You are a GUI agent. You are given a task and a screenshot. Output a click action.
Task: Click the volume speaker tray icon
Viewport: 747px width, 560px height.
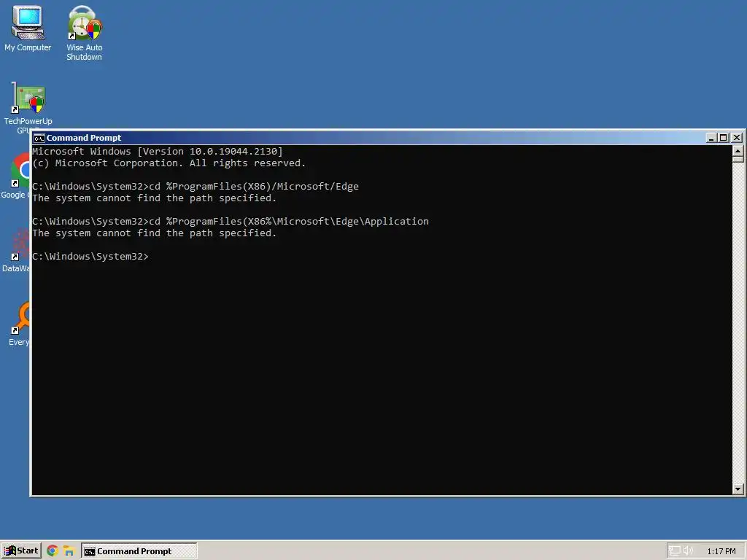click(x=688, y=551)
